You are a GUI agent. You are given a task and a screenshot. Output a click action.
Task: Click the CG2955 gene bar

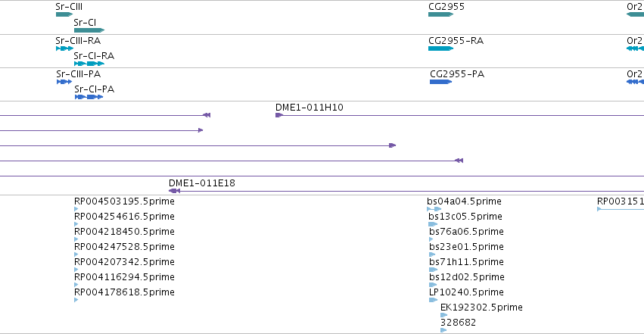pos(440,14)
